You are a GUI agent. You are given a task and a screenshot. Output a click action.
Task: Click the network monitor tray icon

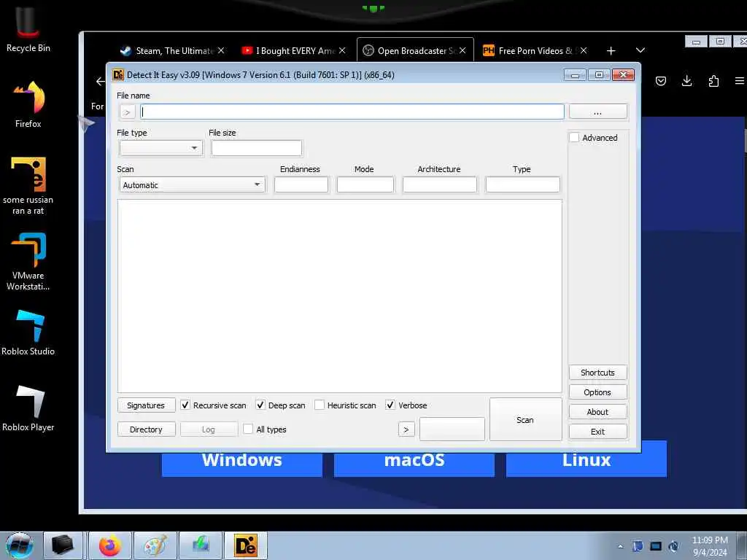[x=656, y=546]
